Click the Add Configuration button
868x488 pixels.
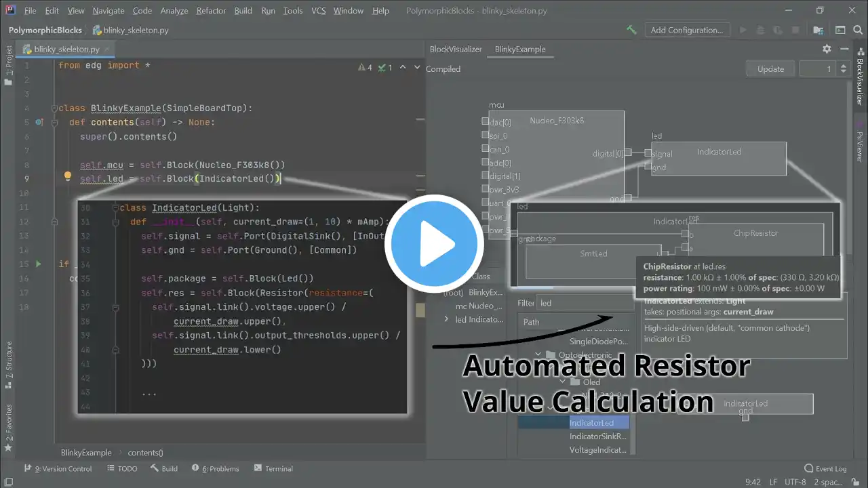click(x=687, y=30)
